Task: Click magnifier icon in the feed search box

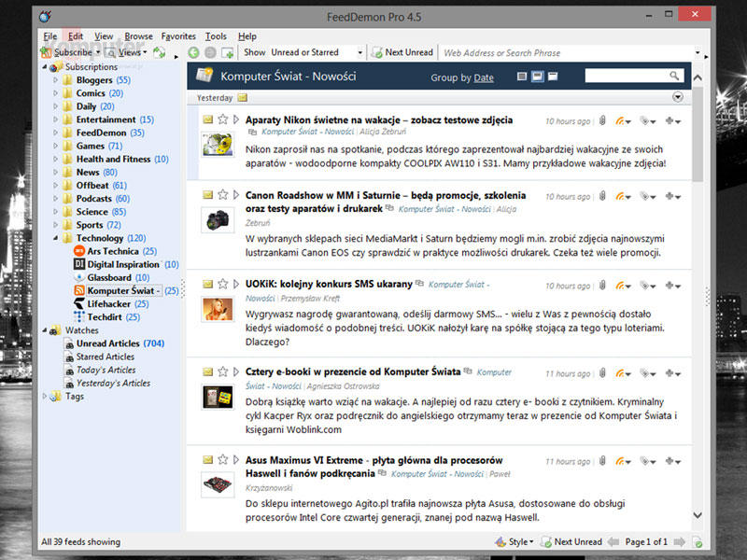Action: click(x=674, y=76)
